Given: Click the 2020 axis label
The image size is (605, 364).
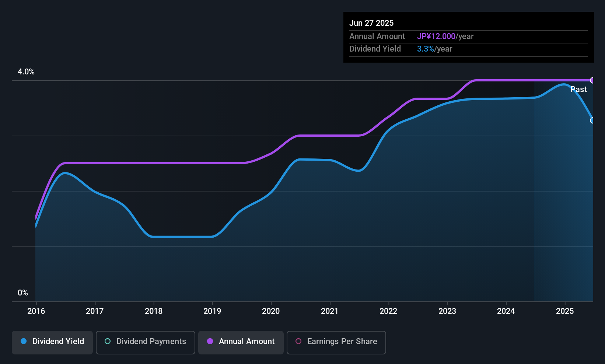Looking at the screenshot, I should pos(271,311).
